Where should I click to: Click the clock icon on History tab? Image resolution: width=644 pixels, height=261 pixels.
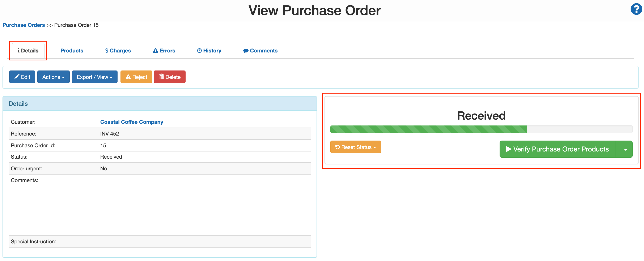tap(199, 50)
